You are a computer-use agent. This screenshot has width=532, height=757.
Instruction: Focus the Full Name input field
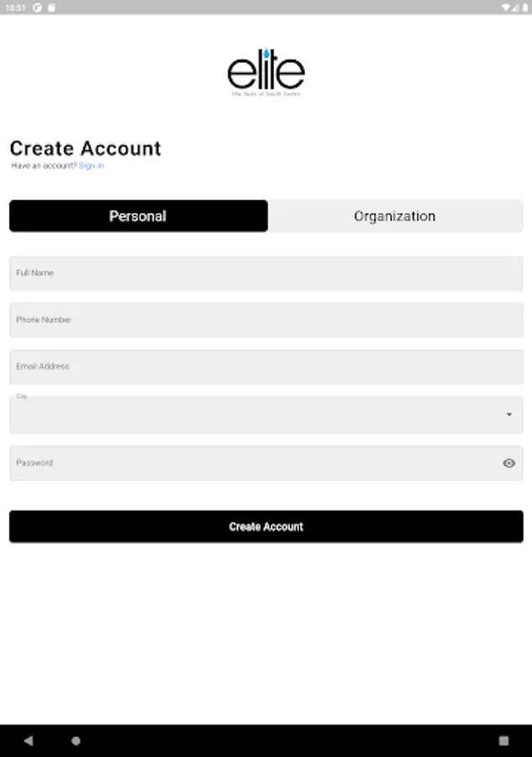[266, 273]
